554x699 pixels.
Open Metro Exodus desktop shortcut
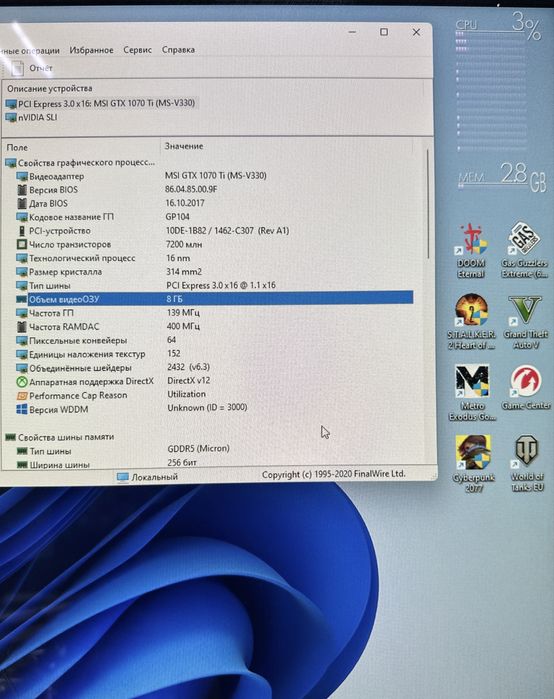click(472, 393)
